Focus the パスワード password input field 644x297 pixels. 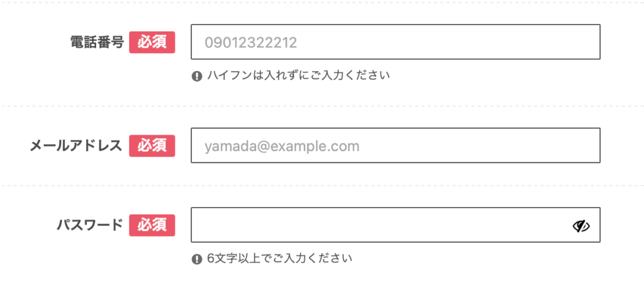point(396,225)
